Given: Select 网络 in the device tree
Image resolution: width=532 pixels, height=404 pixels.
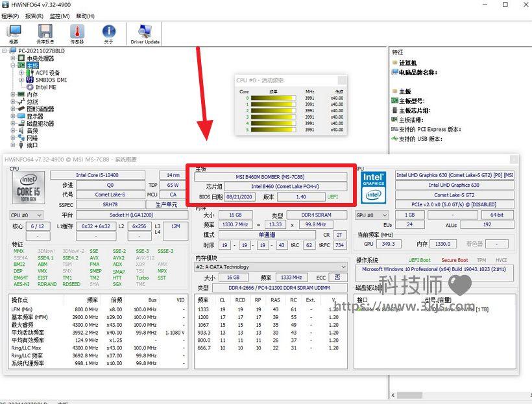Looking at the screenshot, I should coord(32,137).
